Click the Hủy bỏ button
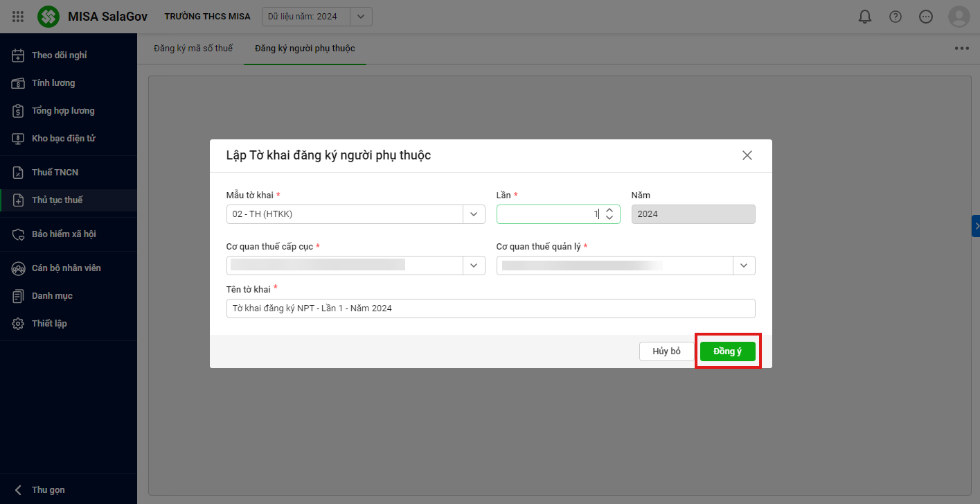 coord(666,351)
